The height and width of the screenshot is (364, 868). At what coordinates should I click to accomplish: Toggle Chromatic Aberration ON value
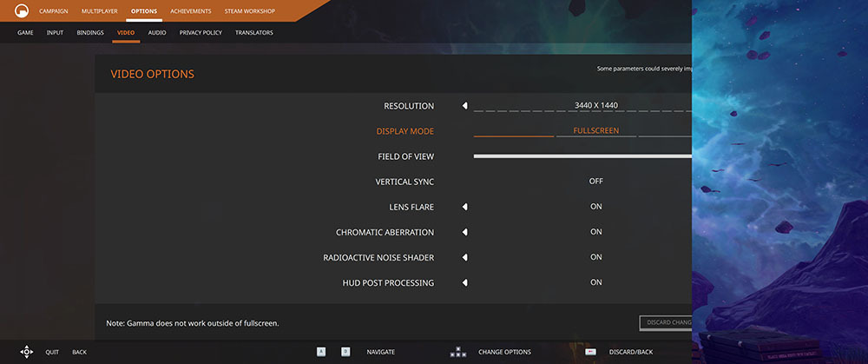596,232
